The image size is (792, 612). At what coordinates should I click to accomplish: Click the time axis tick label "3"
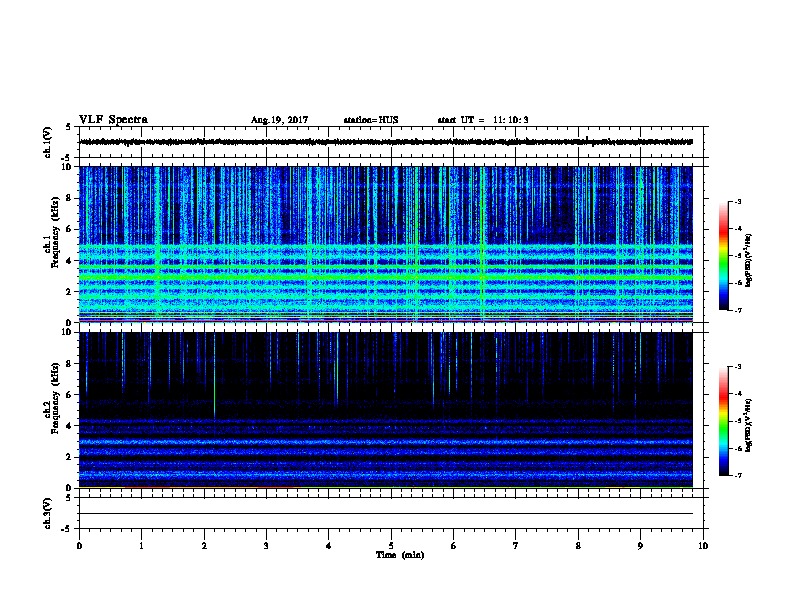(x=266, y=546)
